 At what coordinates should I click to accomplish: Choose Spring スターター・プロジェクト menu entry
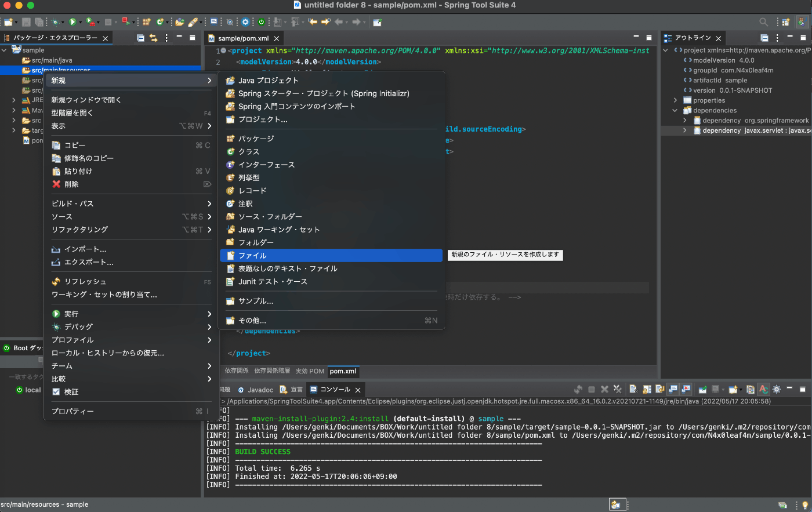pyautogui.click(x=331, y=93)
